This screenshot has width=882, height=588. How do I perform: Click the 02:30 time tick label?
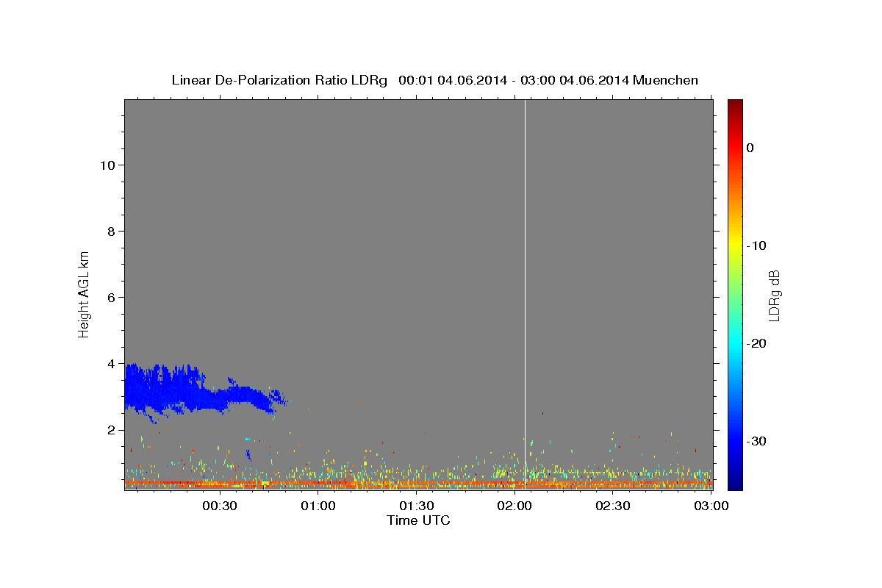(613, 506)
